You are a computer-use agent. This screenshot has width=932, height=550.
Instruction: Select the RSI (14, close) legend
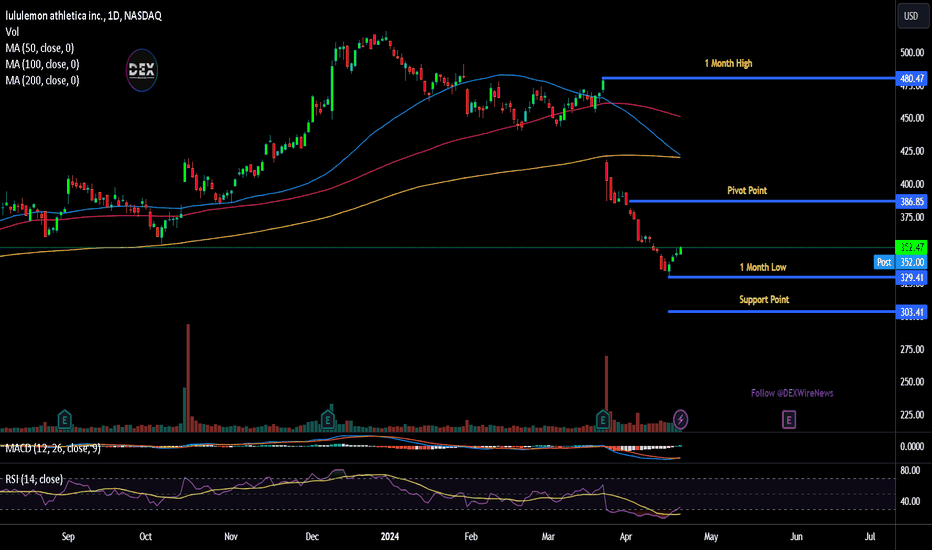click(34, 479)
